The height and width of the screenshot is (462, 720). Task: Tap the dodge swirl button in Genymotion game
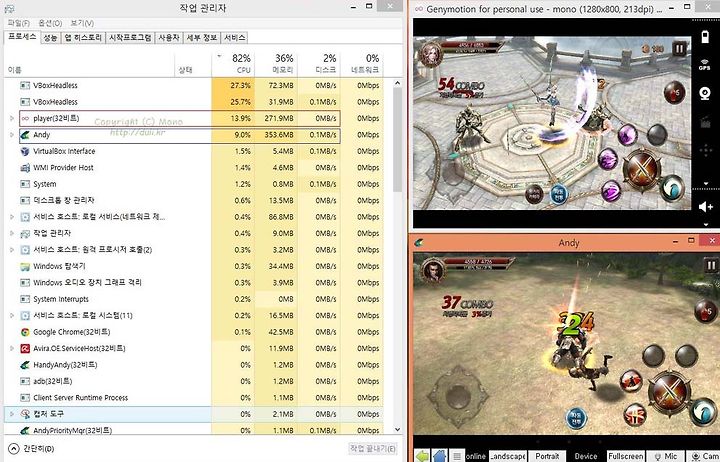click(672, 188)
